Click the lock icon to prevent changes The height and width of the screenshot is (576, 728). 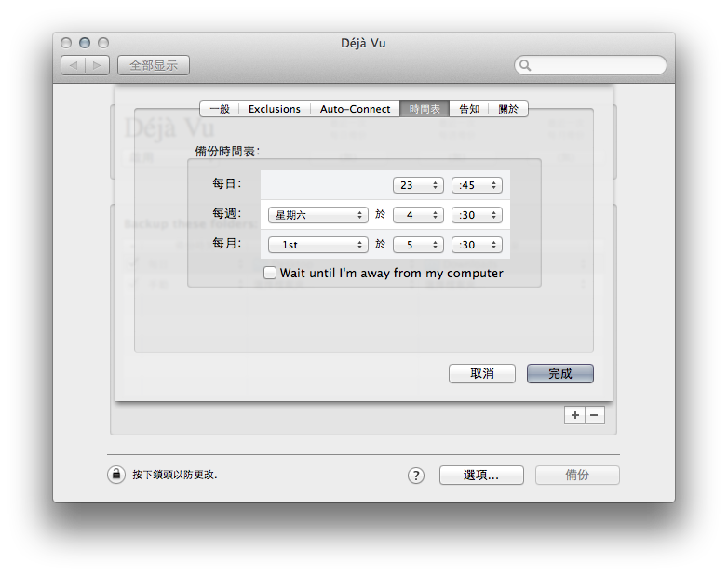[116, 475]
